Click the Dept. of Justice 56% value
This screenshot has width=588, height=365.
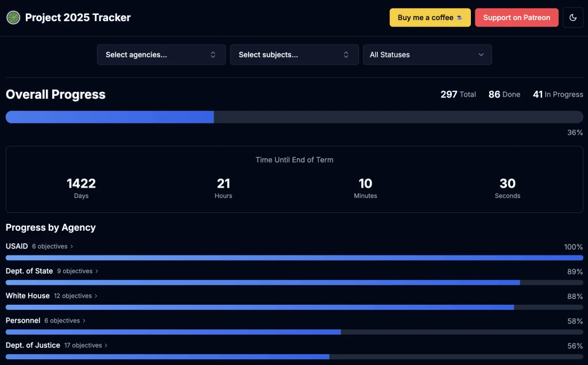pos(575,346)
